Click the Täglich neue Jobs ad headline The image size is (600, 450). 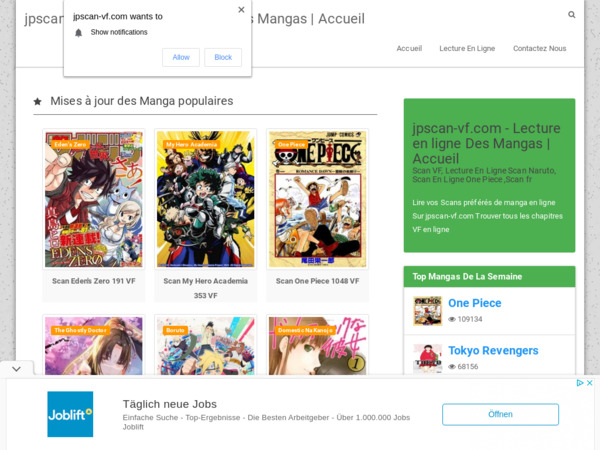170,404
